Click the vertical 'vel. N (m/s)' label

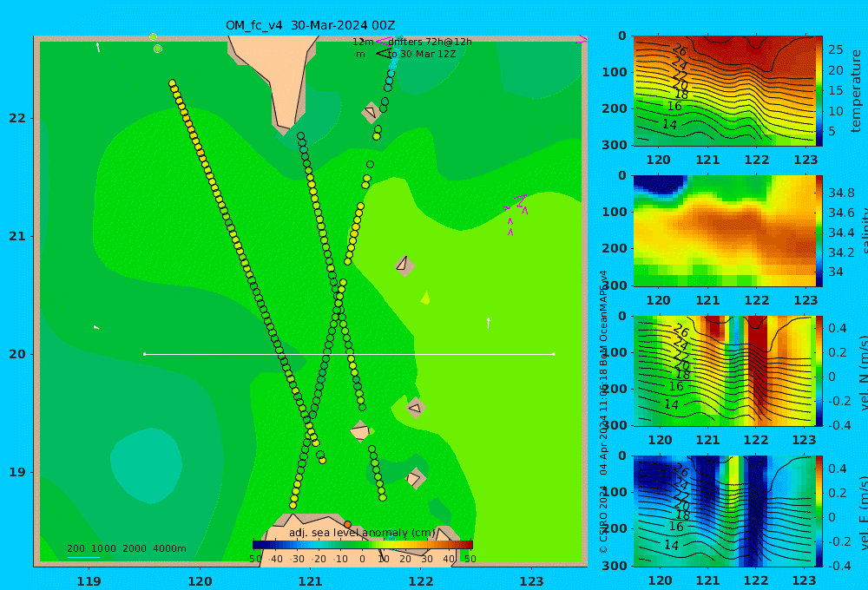pos(864,372)
